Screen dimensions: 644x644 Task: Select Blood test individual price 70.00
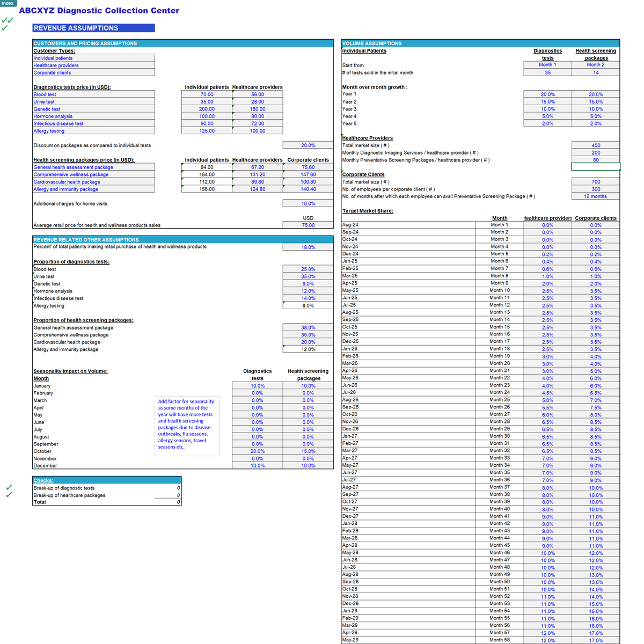tap(207, 94)
